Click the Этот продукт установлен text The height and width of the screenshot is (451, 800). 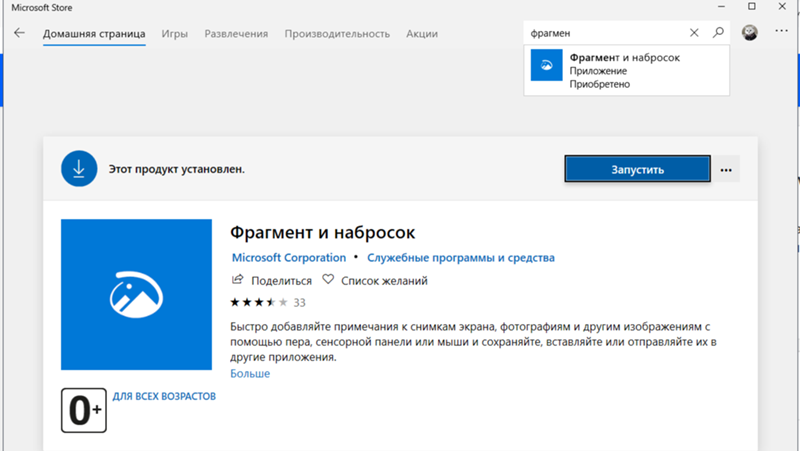[x=177, y=169]
